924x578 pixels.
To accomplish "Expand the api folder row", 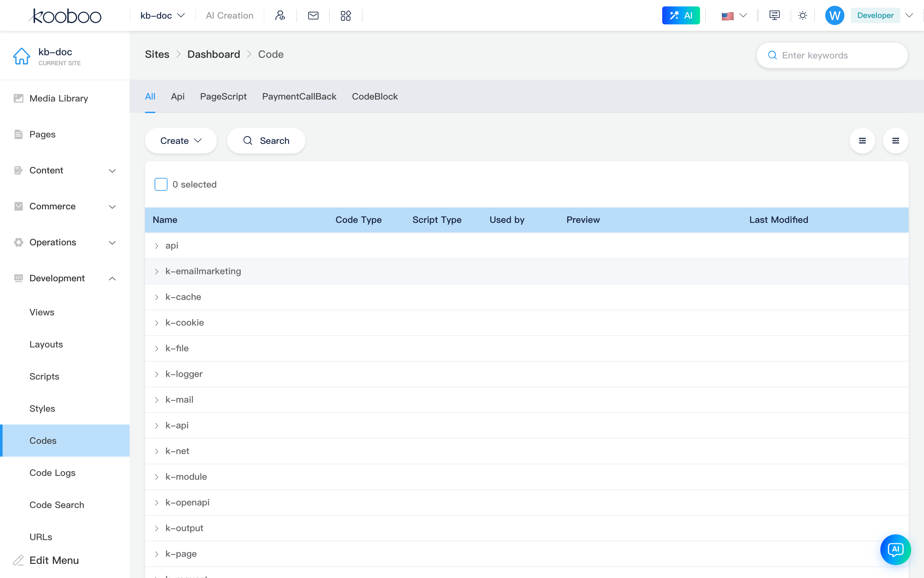I will (157, 246).
